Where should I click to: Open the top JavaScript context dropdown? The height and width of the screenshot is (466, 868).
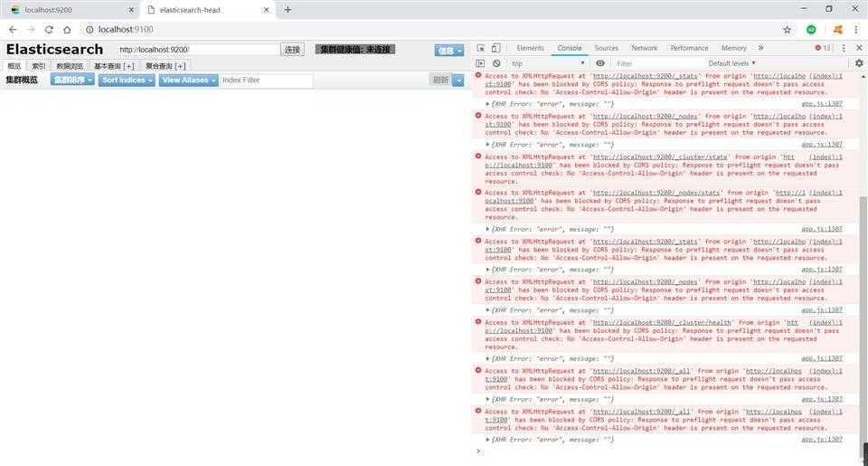pos(548,63)
